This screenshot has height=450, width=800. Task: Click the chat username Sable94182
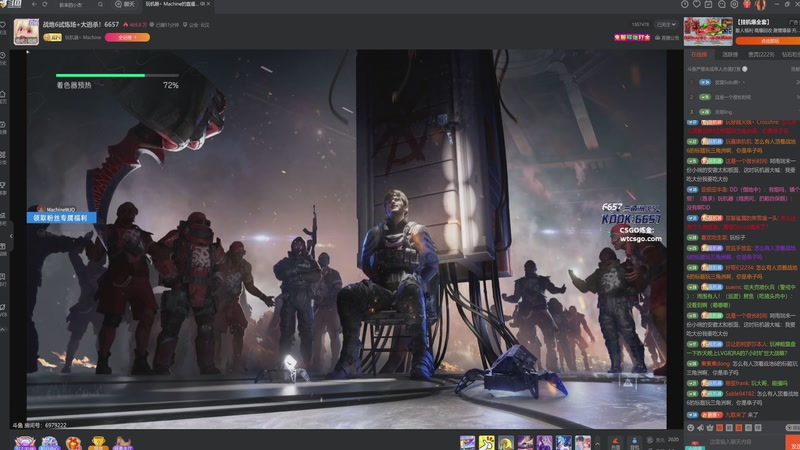pyautogui.click(x=740, y=394)
